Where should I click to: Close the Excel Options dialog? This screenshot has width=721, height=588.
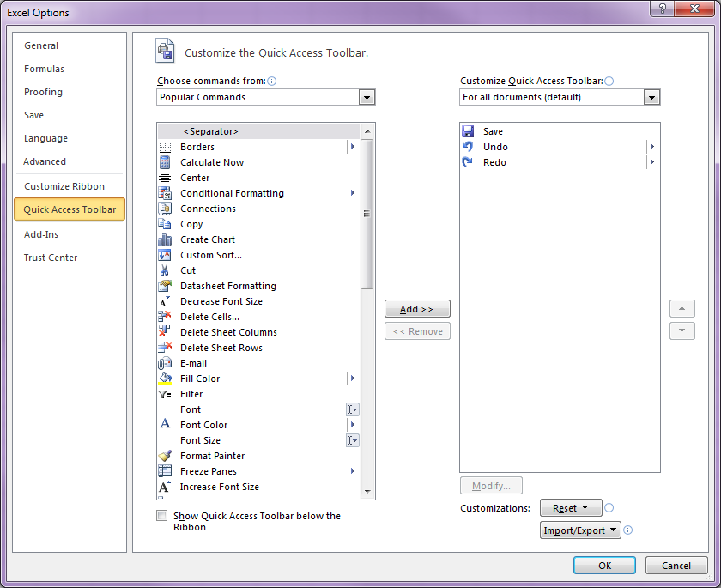(694, 9)
